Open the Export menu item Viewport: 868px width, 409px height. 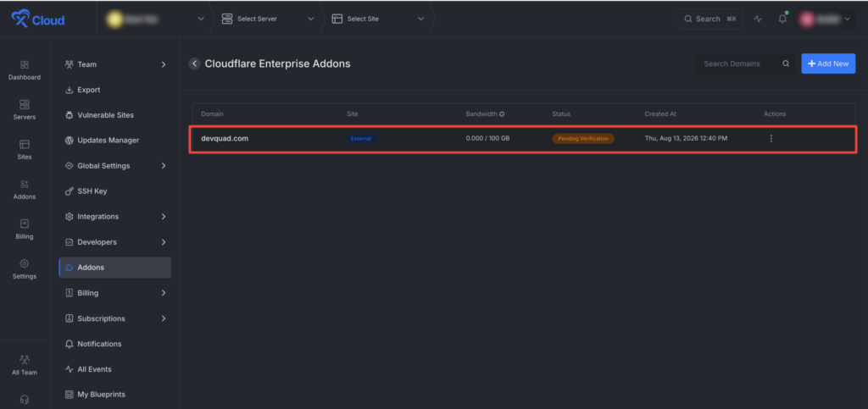pos(115,90)
